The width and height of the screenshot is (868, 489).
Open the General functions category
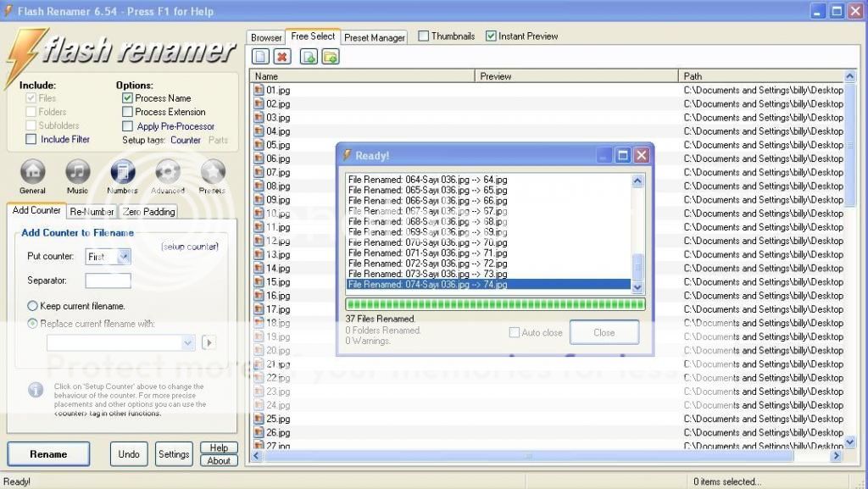point(32,172)
